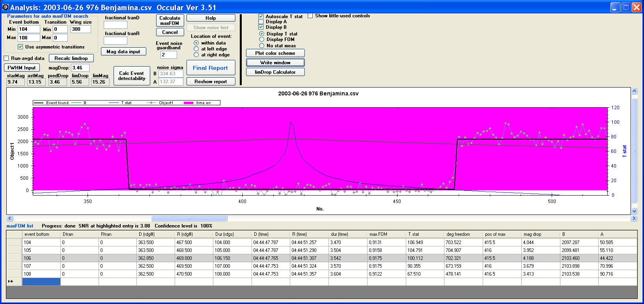The image size is (644, 304).
Task: Open Help
Action: point(211,18)
